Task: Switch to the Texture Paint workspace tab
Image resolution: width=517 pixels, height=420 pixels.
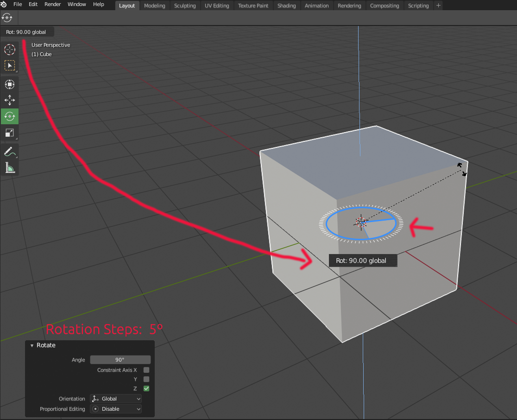Action: click(253, 6)
